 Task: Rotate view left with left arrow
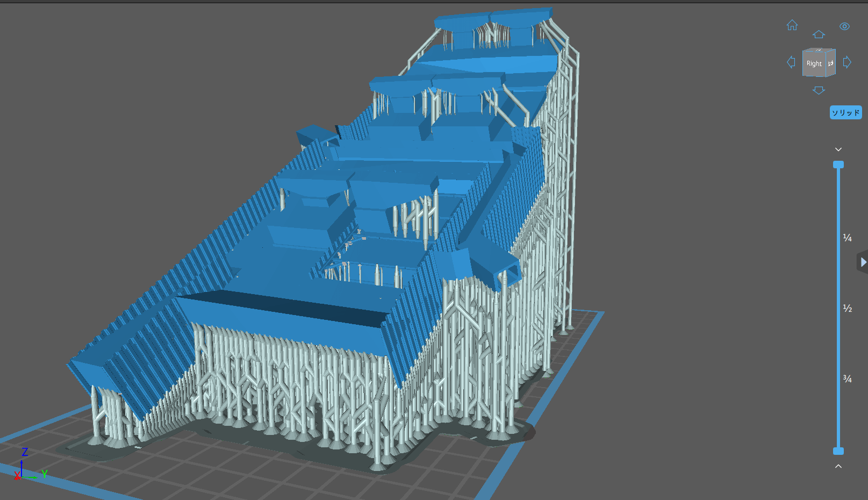(x=791, y=62)
